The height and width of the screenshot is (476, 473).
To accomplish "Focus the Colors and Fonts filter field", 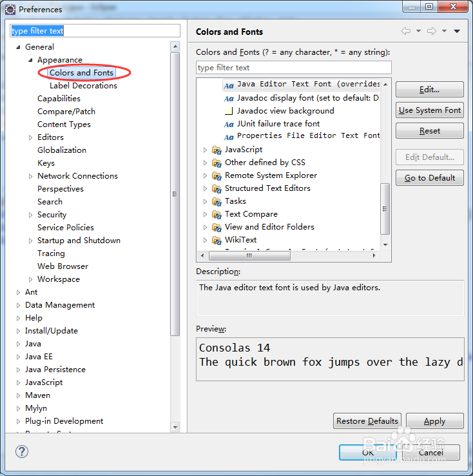I will (x=294, y=67).
